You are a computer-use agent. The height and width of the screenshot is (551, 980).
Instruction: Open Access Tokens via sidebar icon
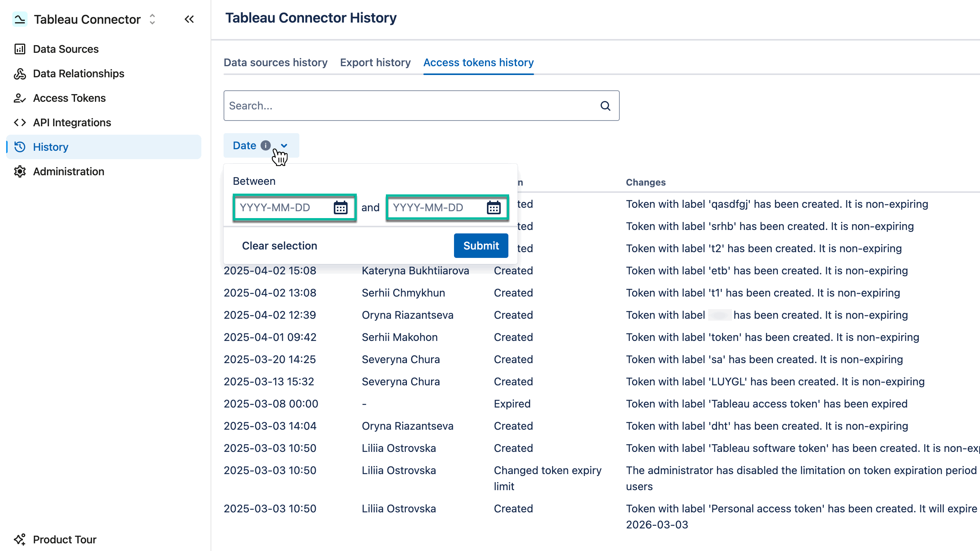pos(20,98)
